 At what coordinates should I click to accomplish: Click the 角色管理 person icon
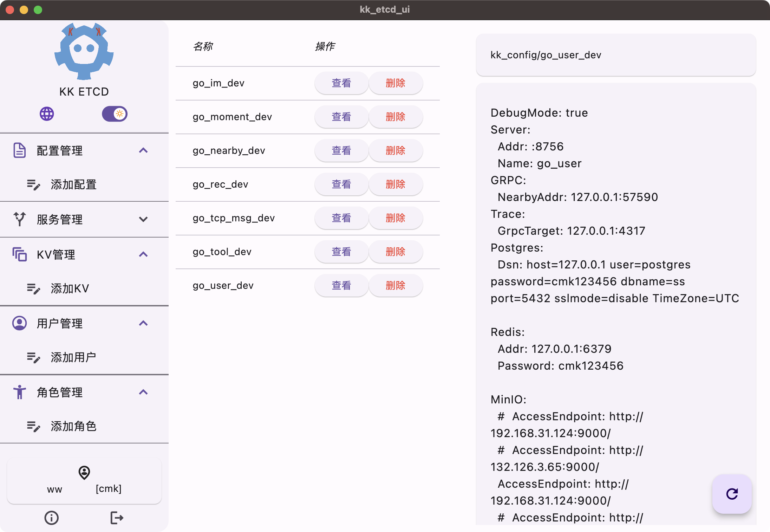[x=20, y=392]
